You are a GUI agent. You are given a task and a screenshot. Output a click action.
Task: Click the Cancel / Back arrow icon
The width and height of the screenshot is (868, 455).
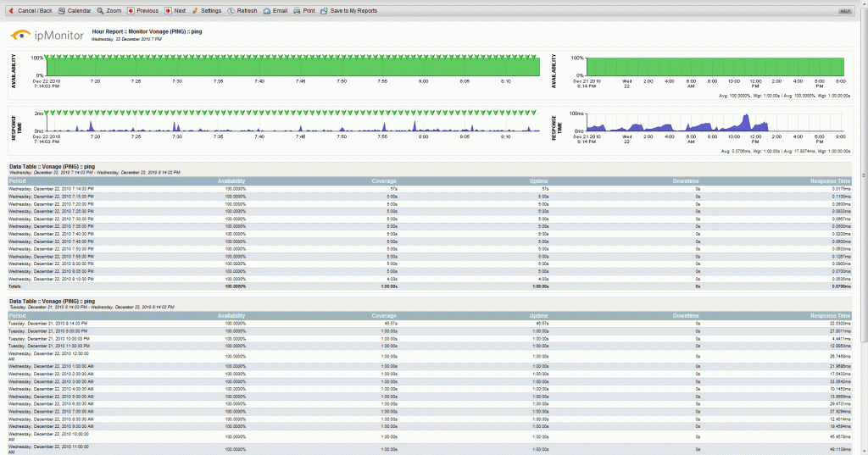click(11, 10)
